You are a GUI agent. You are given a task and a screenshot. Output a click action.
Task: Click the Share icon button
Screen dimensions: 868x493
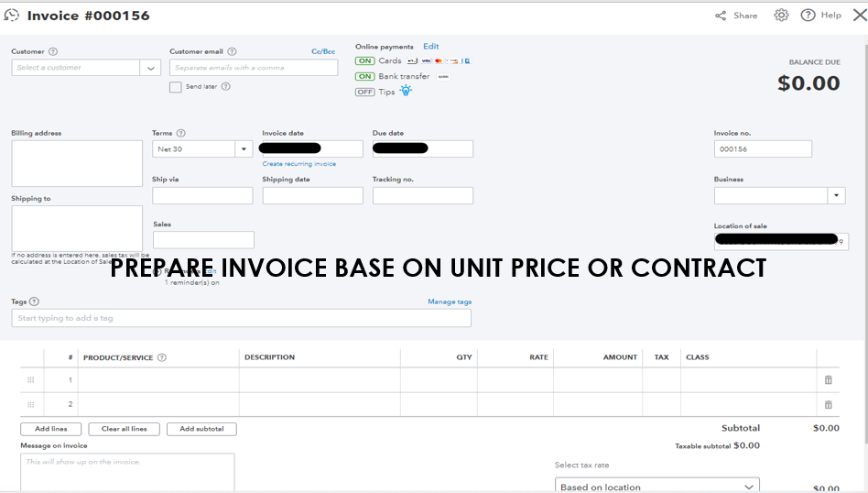(x=721, y=16)
